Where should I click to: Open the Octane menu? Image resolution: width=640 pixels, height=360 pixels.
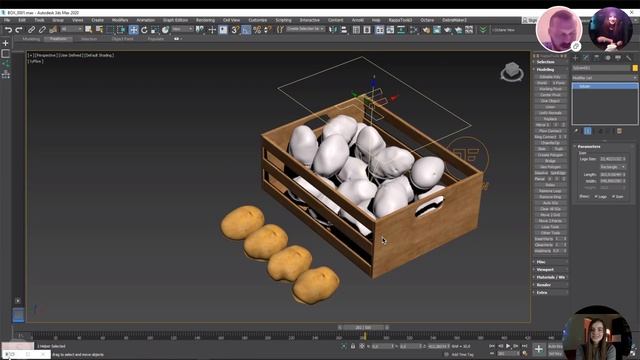(x=427, y=20)
